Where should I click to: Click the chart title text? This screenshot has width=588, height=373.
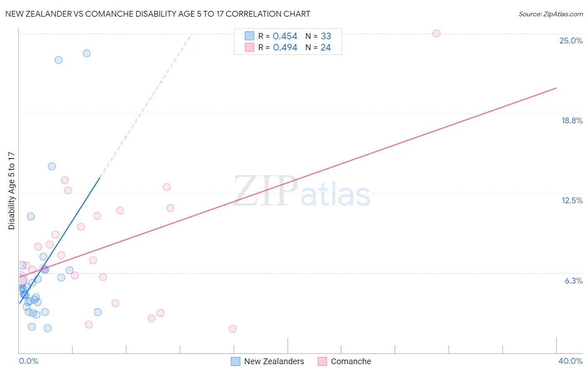pyautogui.click(x=158, y=14)
